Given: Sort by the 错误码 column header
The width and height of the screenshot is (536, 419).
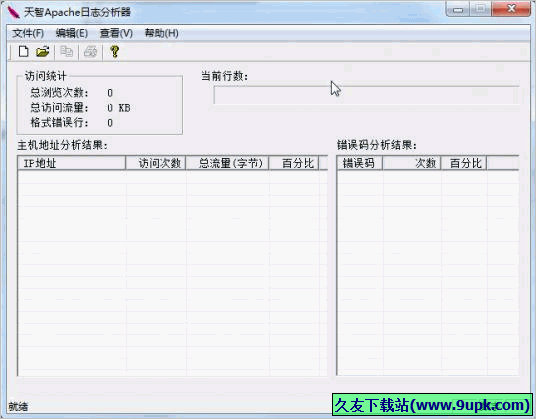Looking at the screenshot, I should pyautogui.click(x=360, y=163).
